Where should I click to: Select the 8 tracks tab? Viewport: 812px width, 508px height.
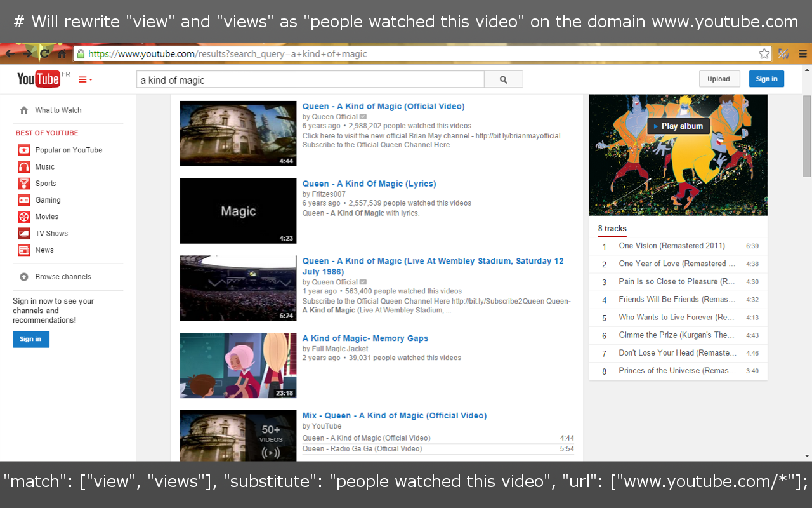(x=612, y=229)
